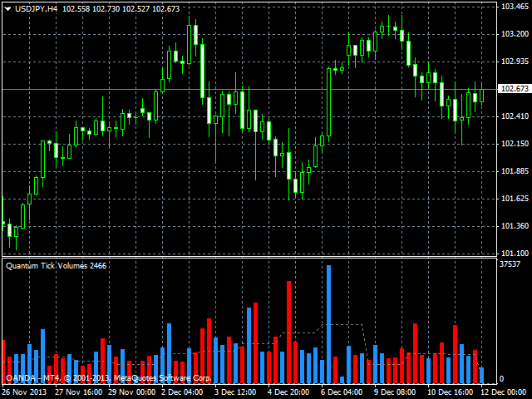Click the 37537 volume scale label
Image resolution: width=532 pixels, height=399 pixels.
pyautogui.click(x=510, y=264)
